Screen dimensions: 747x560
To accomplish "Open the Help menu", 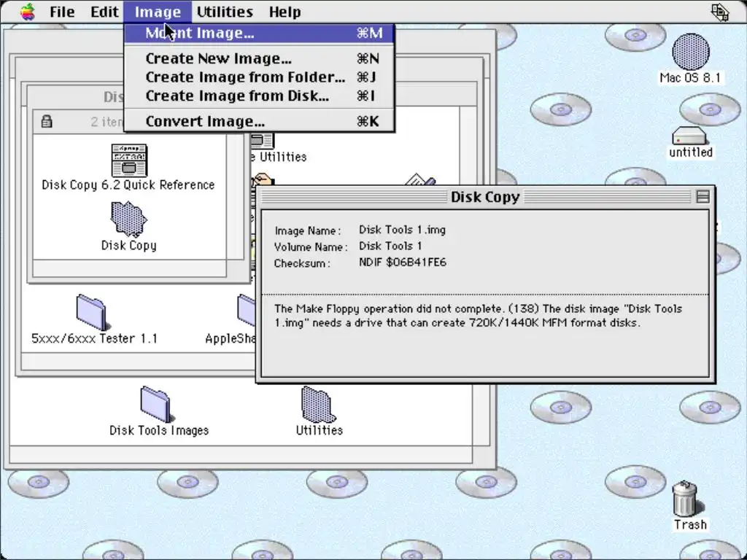I will click(285, 12).
